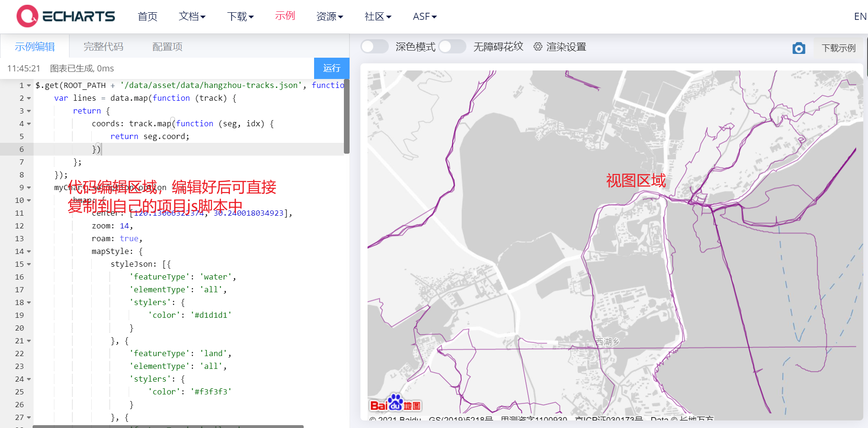Open the 下载 dropdown menu
The width and height of the screenshot is (868, 428).
pyautogui.click(x=240, y=17)
